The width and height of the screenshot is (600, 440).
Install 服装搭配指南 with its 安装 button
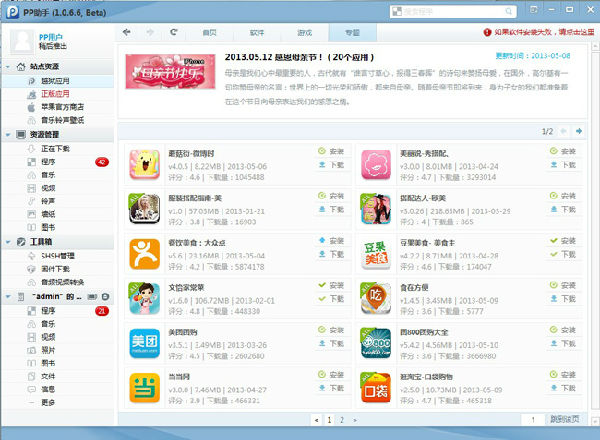(331, 196)
